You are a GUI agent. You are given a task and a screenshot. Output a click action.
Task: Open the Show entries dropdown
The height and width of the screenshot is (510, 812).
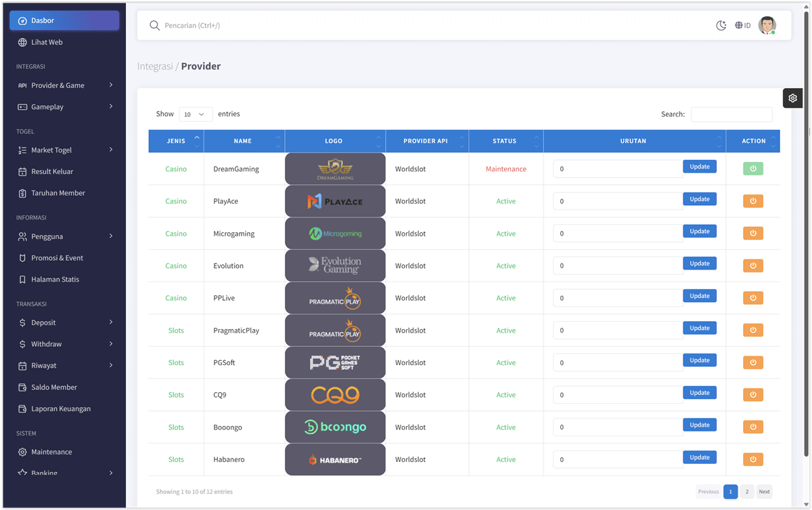tap(196, 114)
